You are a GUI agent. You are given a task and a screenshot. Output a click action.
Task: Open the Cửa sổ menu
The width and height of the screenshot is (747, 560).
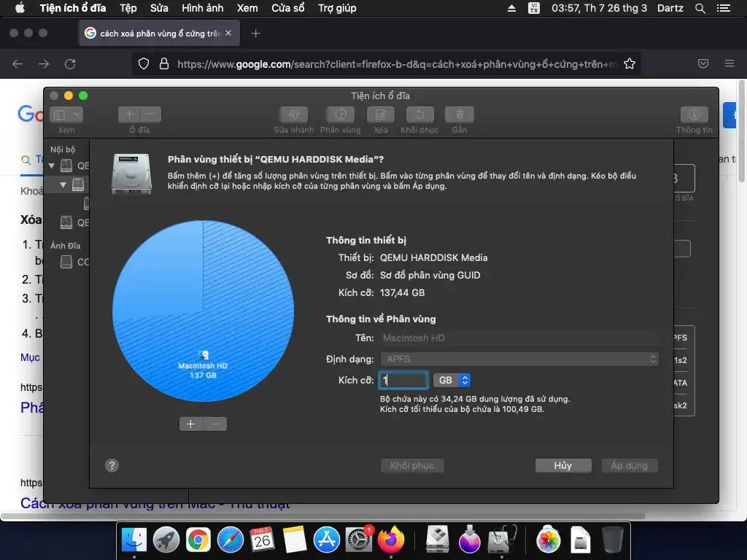click(x=287, y=8)
